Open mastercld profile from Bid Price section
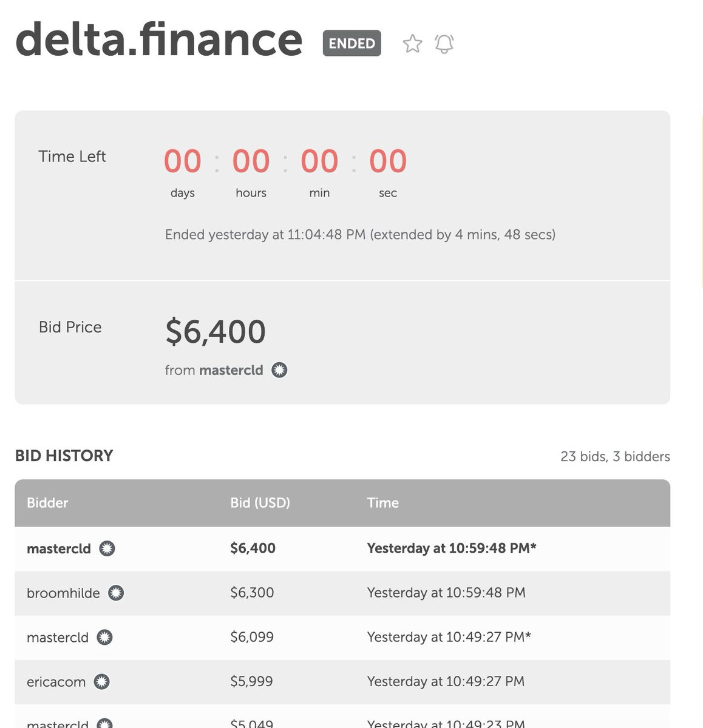Screen dimensions: 703x728 pyautogui.click(x=231, y=370)
